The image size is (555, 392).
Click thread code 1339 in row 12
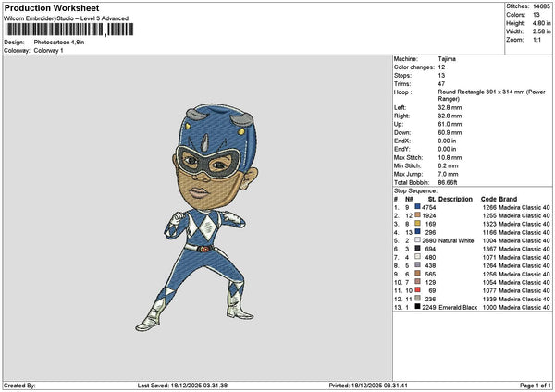click(489, 299)
